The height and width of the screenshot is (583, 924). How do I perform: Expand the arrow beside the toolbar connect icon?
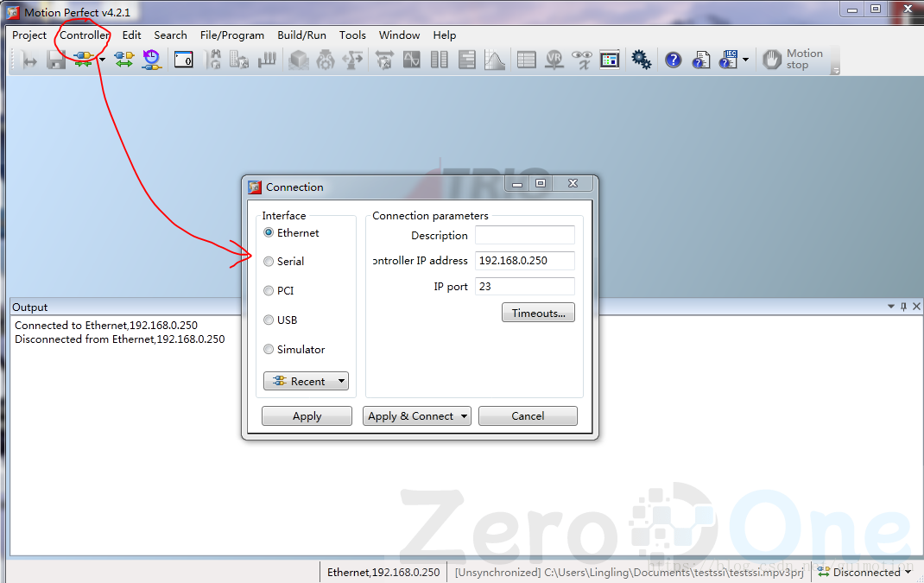102,60
